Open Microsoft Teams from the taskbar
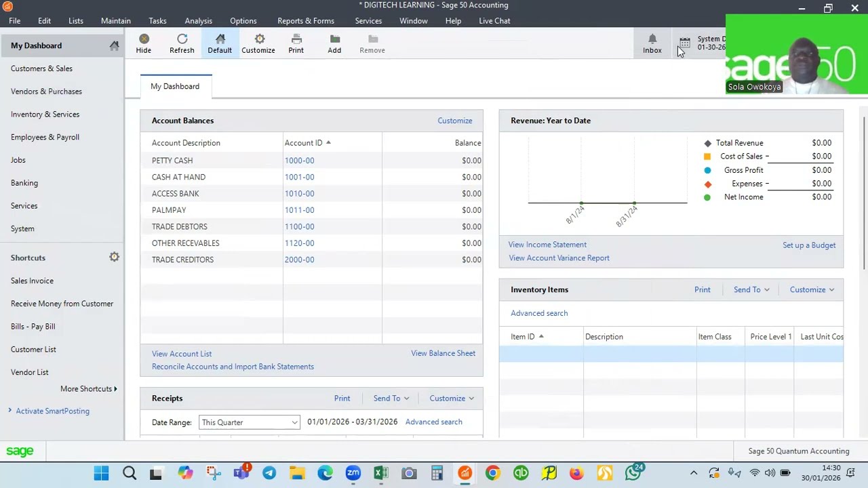This screenshot has height=488, width=868. click(x=241, y=473)
